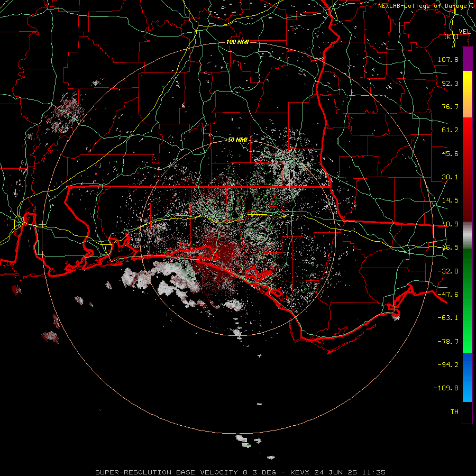
Task: Click the -47.6 velocity scale value
Action: [448, 295]
